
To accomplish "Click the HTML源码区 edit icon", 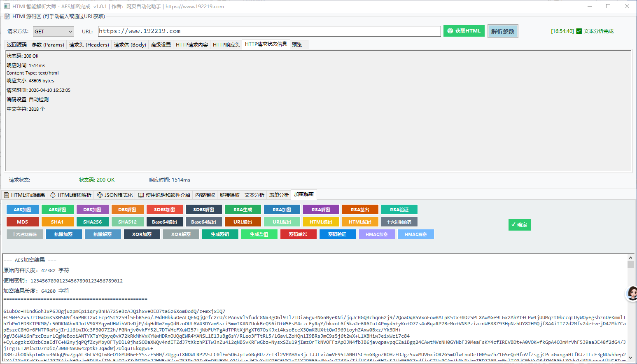I will click(x=7, y=16).
